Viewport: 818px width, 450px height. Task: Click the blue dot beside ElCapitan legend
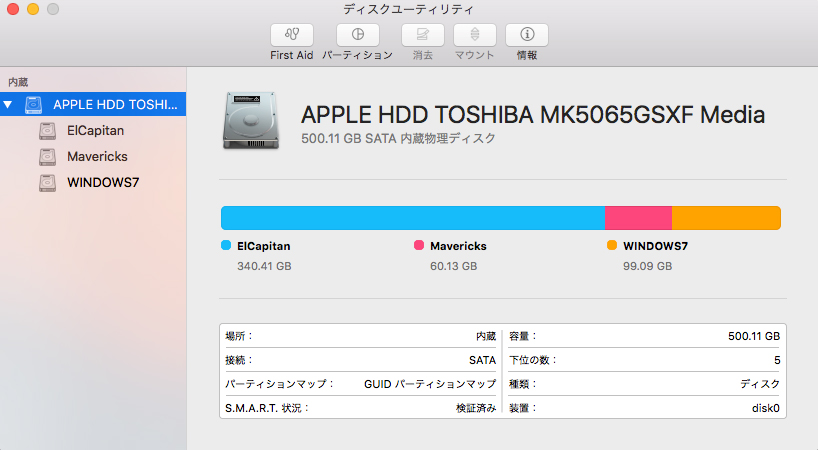tap(226, 245)
